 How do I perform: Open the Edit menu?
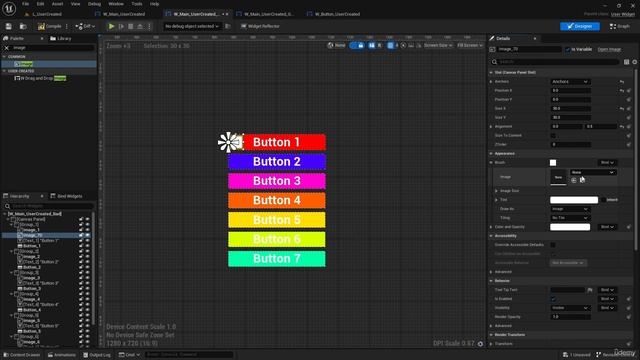tap(40, 4)
